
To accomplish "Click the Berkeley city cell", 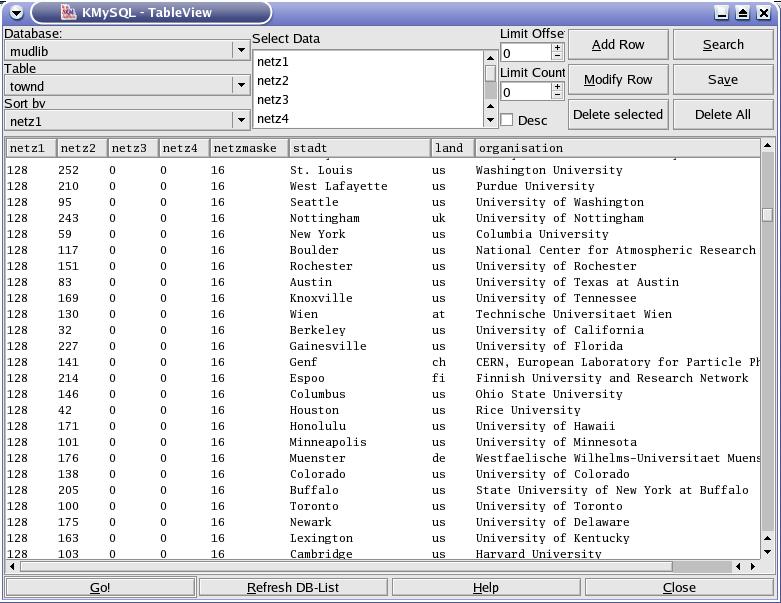I will (x=317, y=330).
